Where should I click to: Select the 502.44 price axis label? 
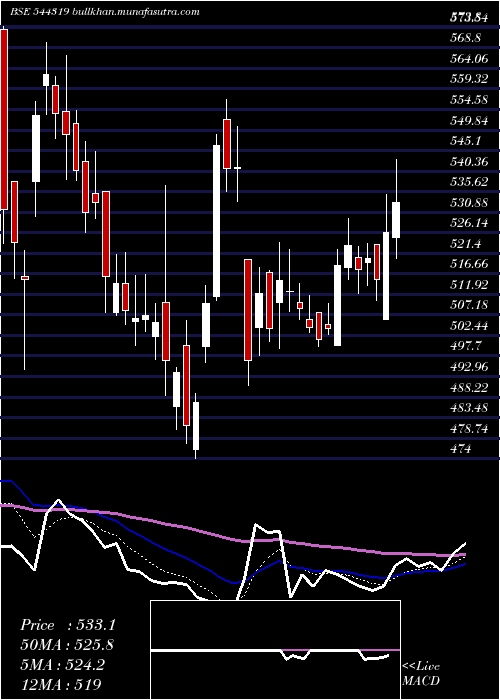point(468,326)
